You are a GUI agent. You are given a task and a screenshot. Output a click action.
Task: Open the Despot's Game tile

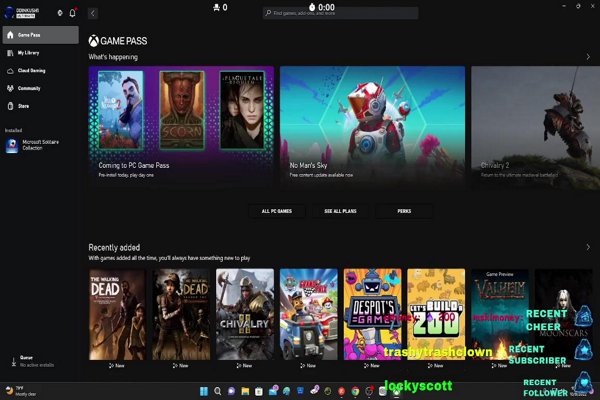372,314
